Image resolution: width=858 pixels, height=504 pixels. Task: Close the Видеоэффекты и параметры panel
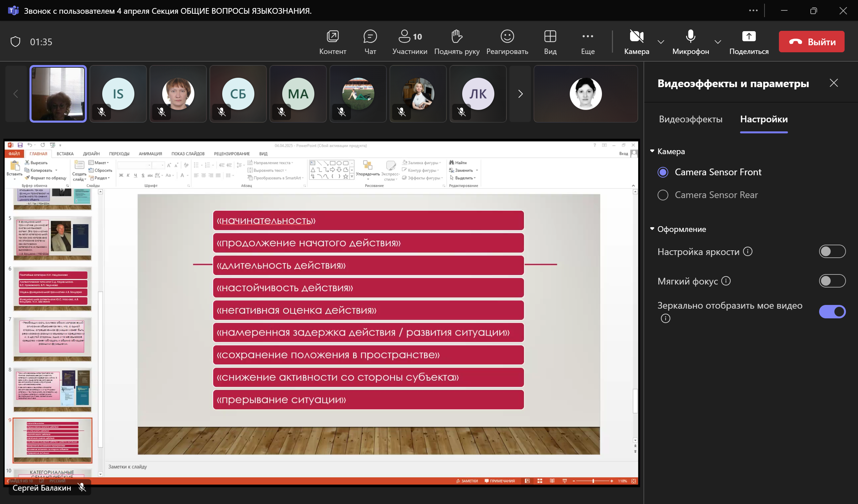coord(834,83)
